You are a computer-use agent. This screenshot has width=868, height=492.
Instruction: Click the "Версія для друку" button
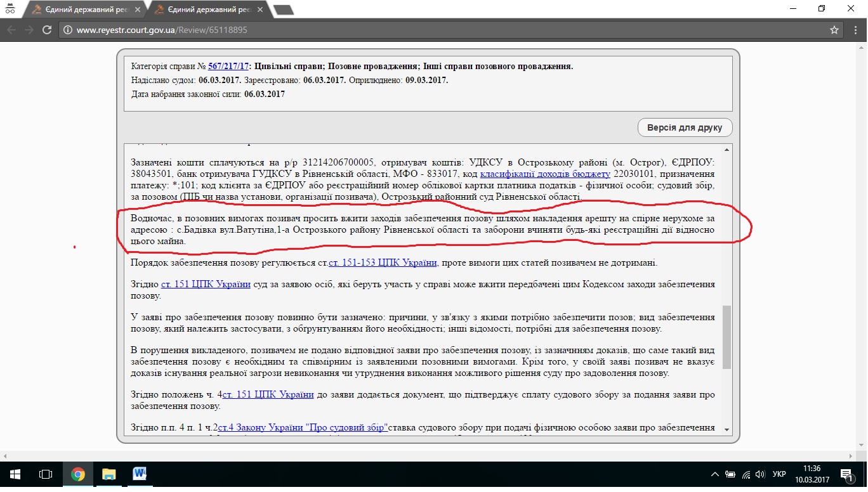coord(685,127)
